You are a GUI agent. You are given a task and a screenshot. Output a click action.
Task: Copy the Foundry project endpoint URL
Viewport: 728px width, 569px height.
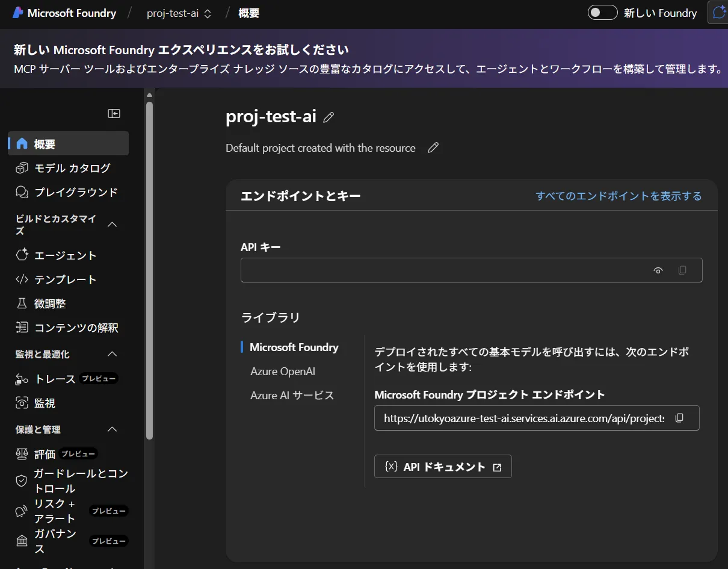pos(679,418)
